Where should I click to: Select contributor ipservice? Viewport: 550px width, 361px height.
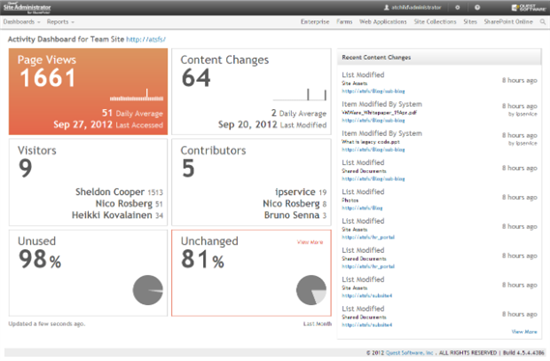[295, 192]
